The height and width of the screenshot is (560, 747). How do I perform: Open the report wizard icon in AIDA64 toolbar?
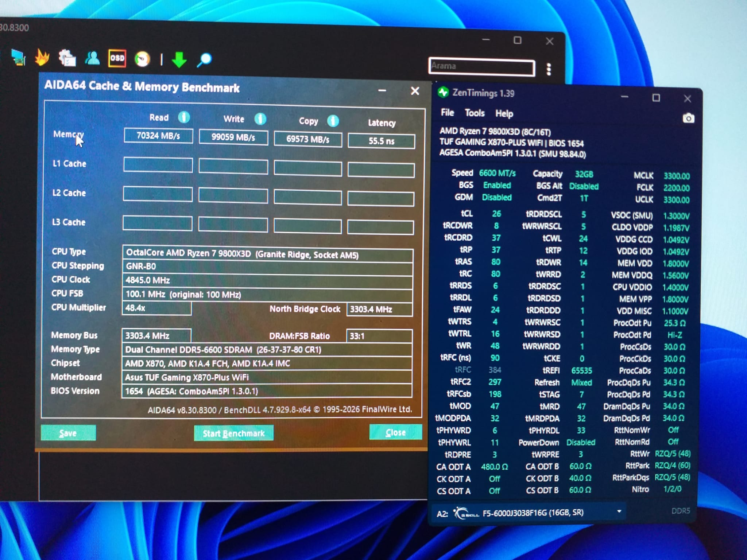pyautogui.click(x=67, y=58)
